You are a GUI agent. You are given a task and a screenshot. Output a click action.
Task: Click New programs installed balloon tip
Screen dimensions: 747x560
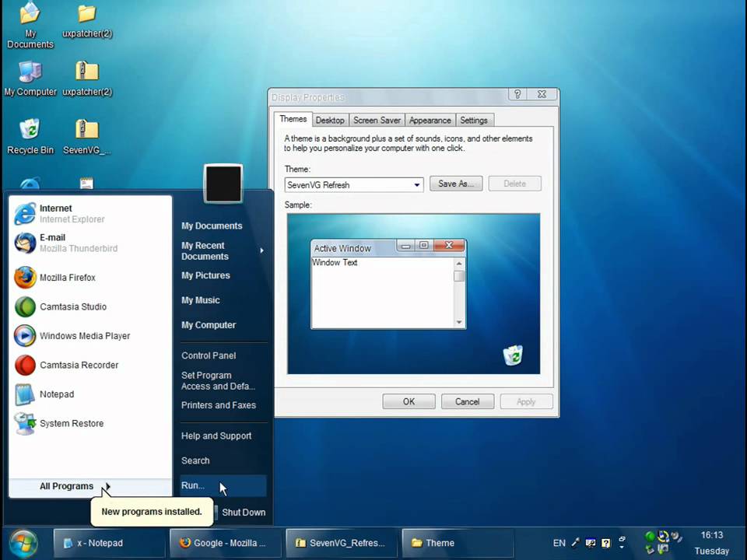pos(152,512)
